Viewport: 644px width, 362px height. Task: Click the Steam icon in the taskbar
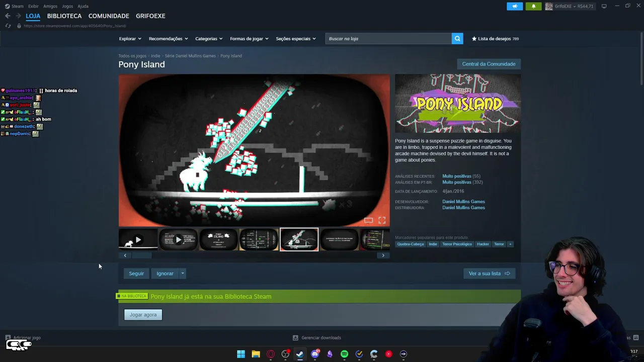coord(300,354)
